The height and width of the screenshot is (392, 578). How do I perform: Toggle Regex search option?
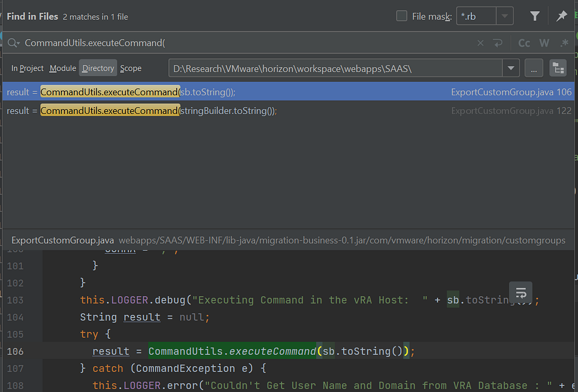564,43
